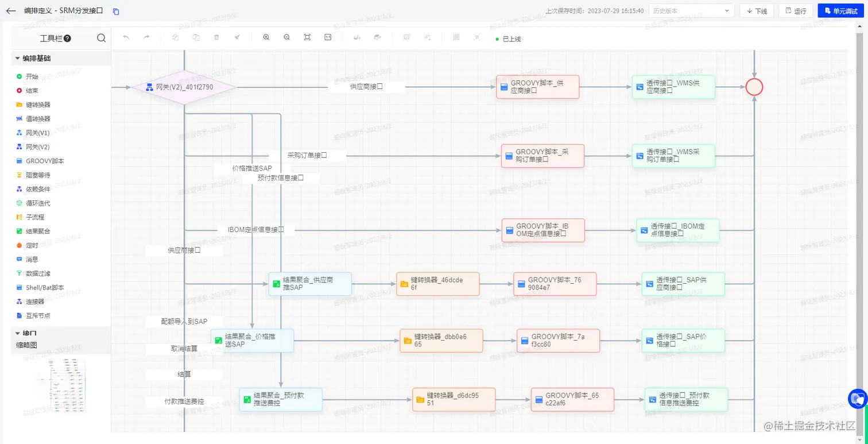Select node GROOVY脚本_769084e7
This screenshot has width=868, height=444.
pyautogui.click(x=555, y=284)
